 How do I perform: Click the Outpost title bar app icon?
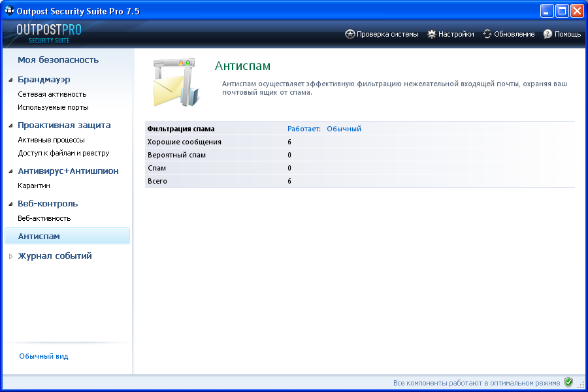point(9,10)
